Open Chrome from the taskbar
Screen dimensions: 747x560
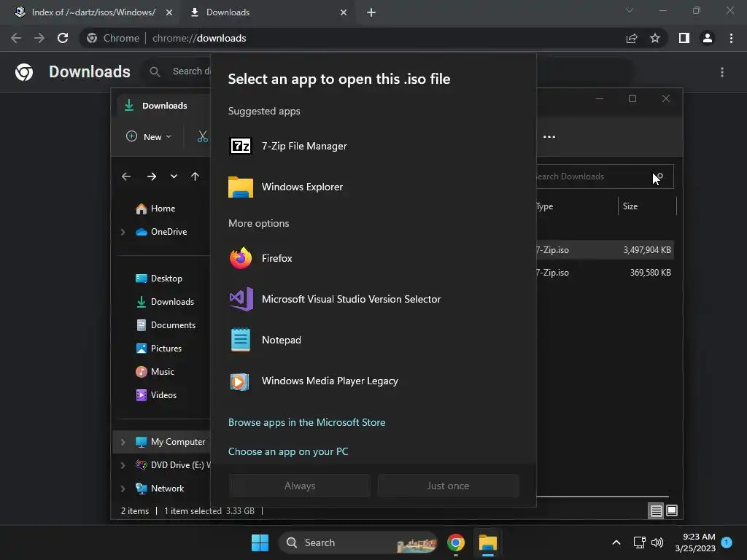point(456,542)
